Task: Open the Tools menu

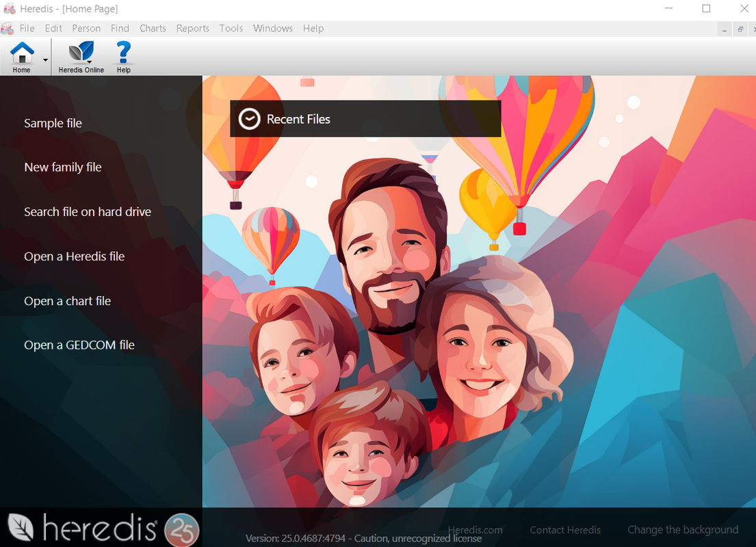Action: [x=231, y=29]
